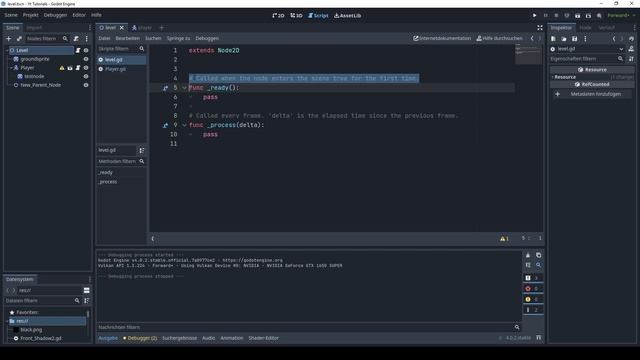Toggle visibility of Level node
The image size is (640, 360).
pos(86,50)
